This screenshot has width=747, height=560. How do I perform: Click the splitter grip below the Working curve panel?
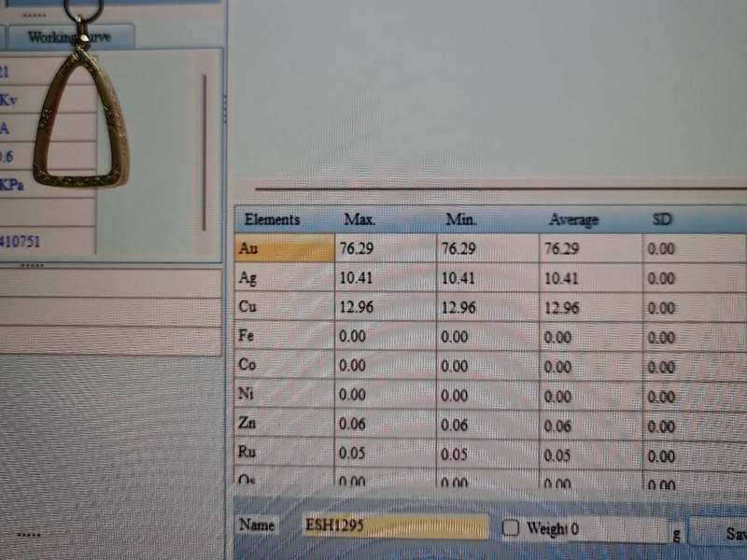(x=33, y=265)
